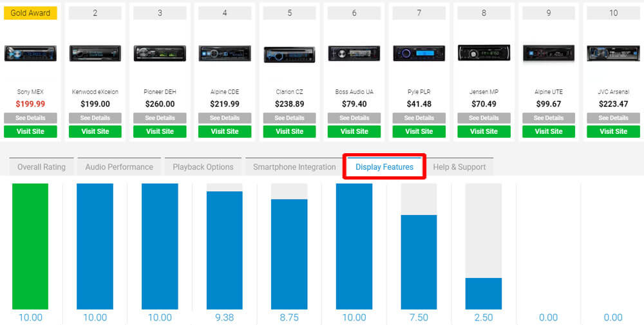Click the 7.50 score bar for Pyle PLR
Viewport: 644px width, 325px height.
pyautogui.click(x=419, y=262)
